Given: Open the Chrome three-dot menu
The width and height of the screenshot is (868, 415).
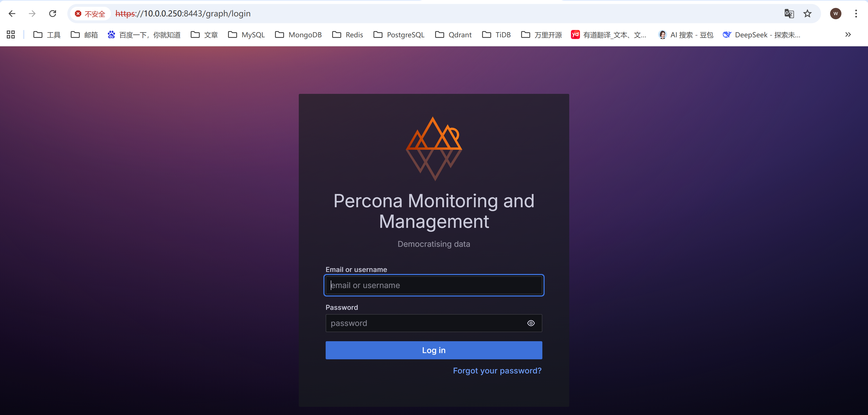Looking at the screenshot, I should pyautogui.click(x=856, y=14).
